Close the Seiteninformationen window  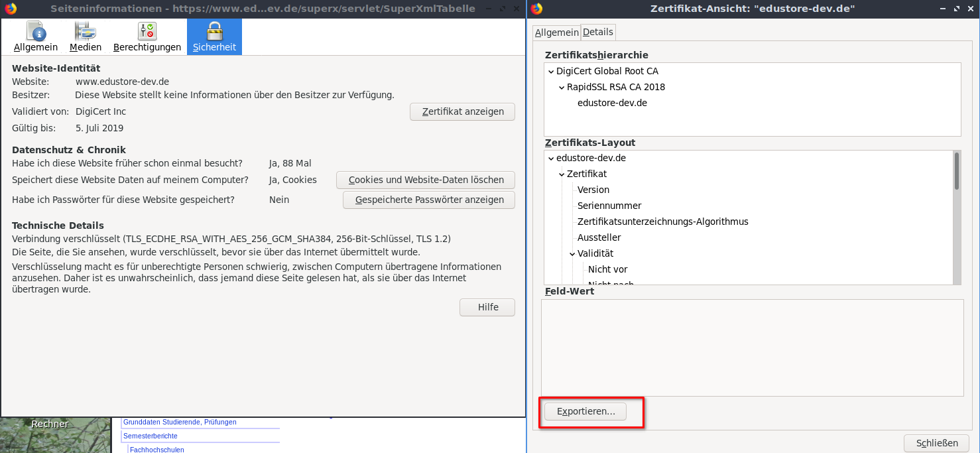515,9
